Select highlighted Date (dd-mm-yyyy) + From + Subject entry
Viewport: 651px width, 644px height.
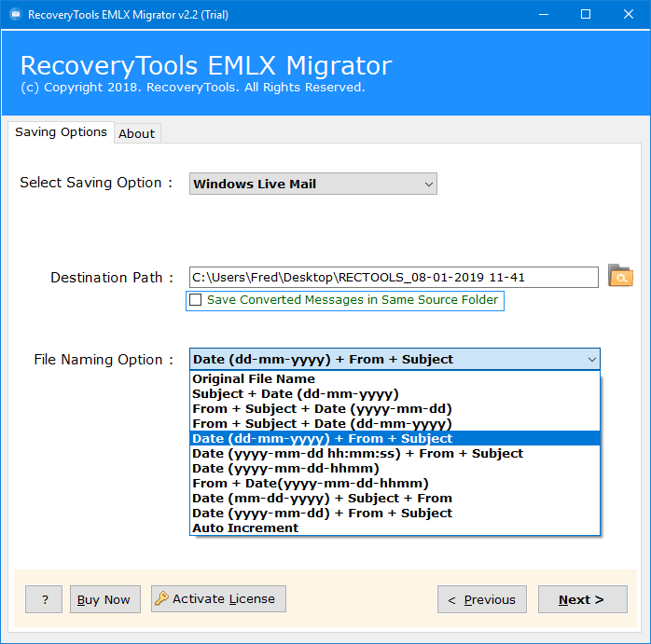pos(395,439)
